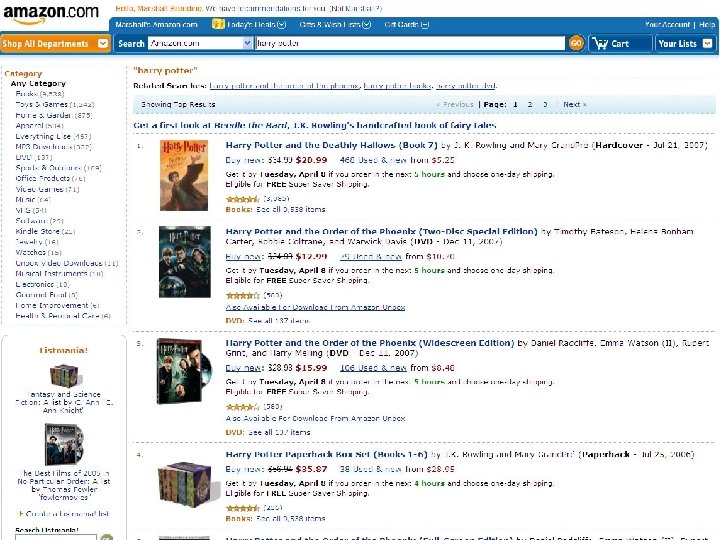
Task: Open the Help link
Action: coord(707,24)
